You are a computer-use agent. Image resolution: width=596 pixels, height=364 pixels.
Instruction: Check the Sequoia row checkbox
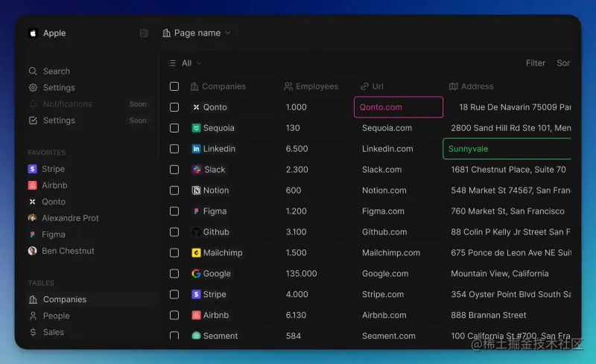174,128
